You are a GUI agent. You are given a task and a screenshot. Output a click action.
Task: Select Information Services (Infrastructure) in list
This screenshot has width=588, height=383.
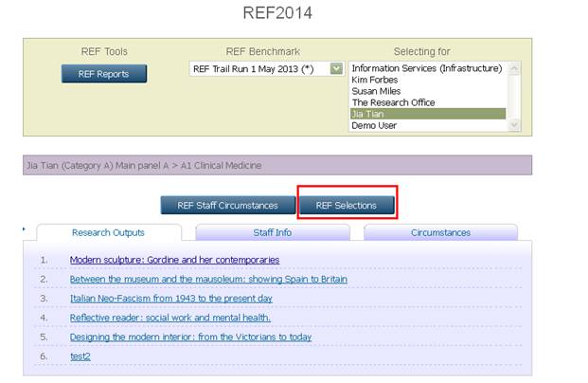tap(427, 68)
